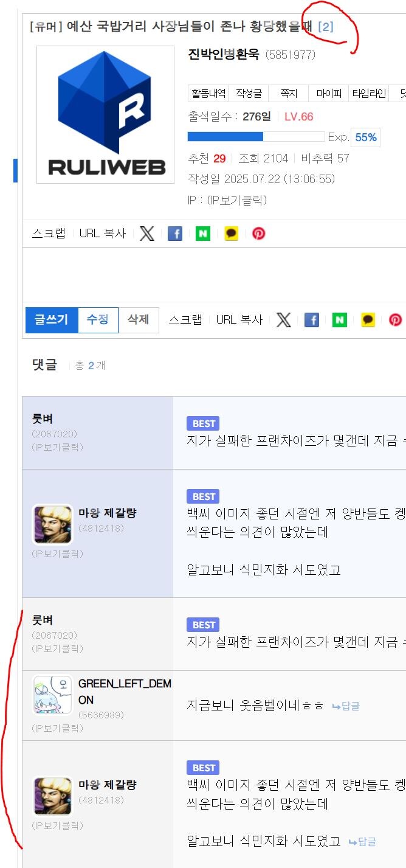Click the 글쓰기 button
Screen dimensions: 406x868
click(52, 320)
